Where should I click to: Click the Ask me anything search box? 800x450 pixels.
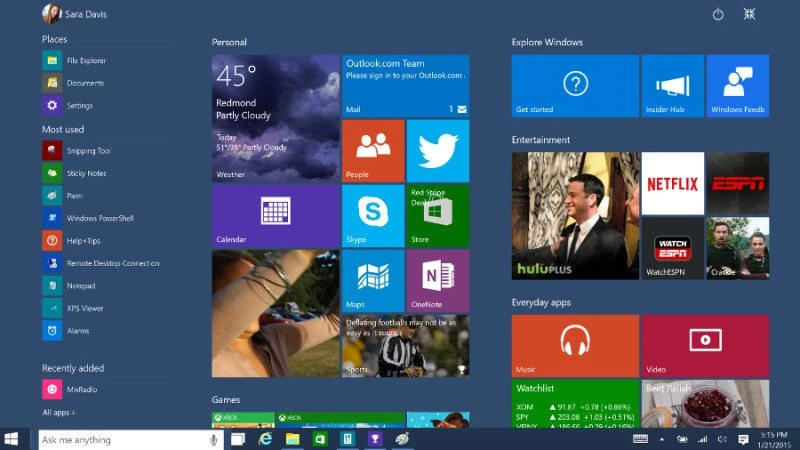[x=122, y=439]
